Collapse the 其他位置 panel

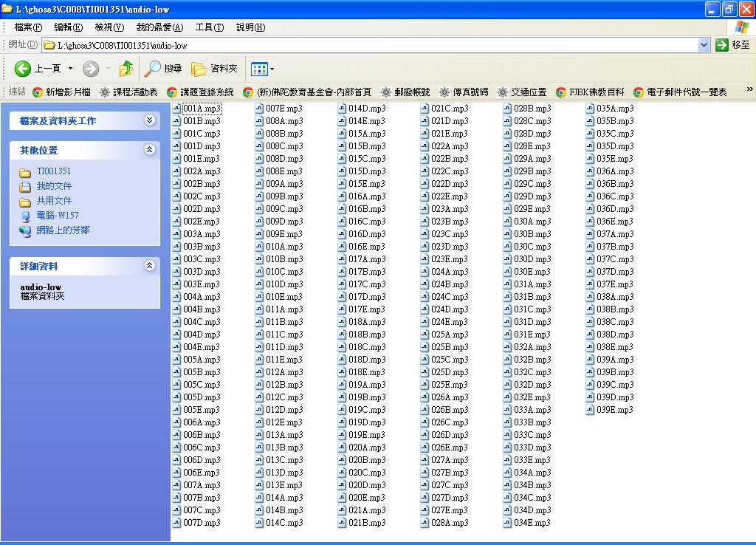click(x=150, y=150)
